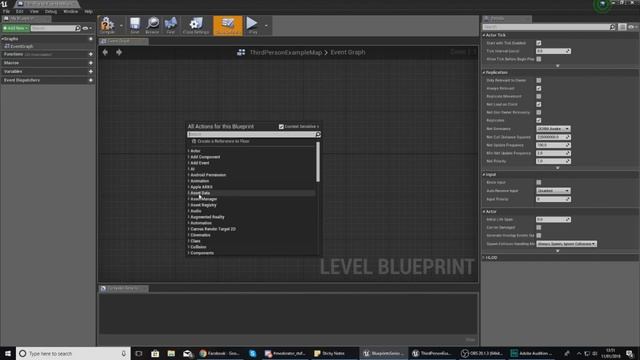Click the Compile toolbar button
640x360 pixels.
pos(108,25)
